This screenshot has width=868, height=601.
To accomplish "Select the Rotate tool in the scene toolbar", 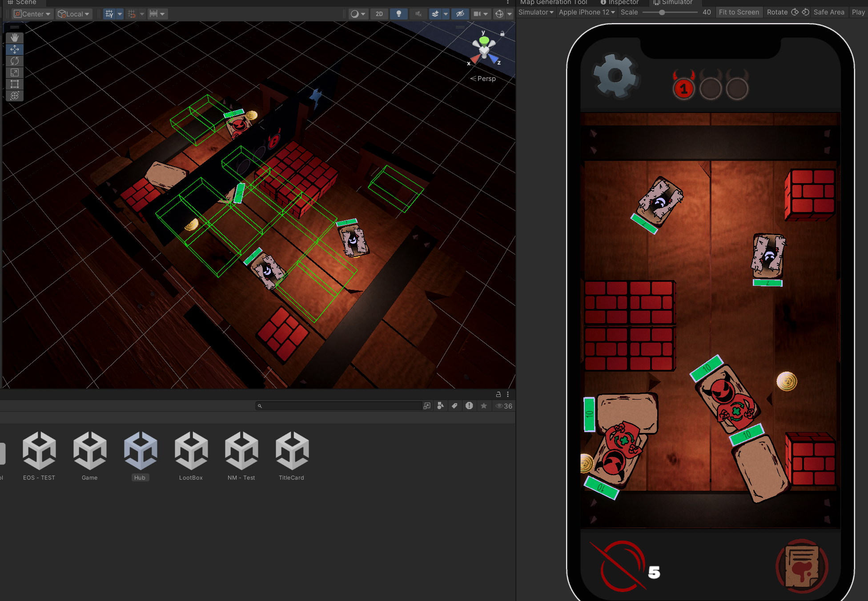I will tap(15, 61).
